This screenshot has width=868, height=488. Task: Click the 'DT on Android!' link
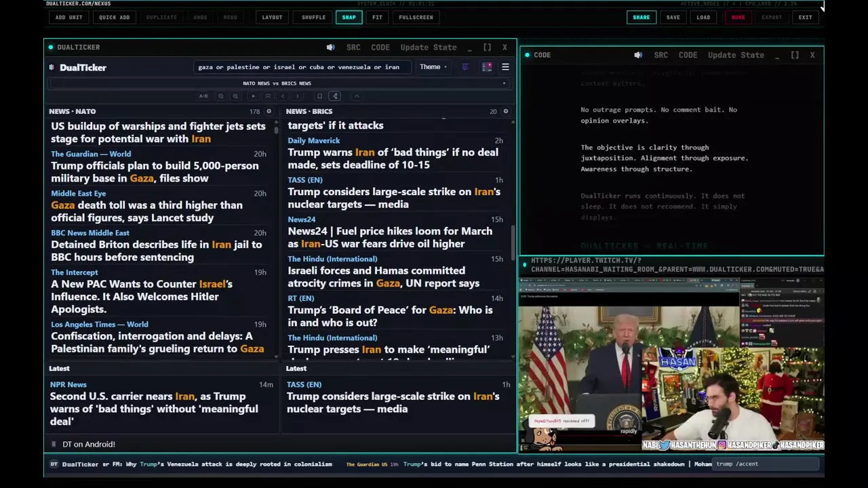click(x=89, y=444)
